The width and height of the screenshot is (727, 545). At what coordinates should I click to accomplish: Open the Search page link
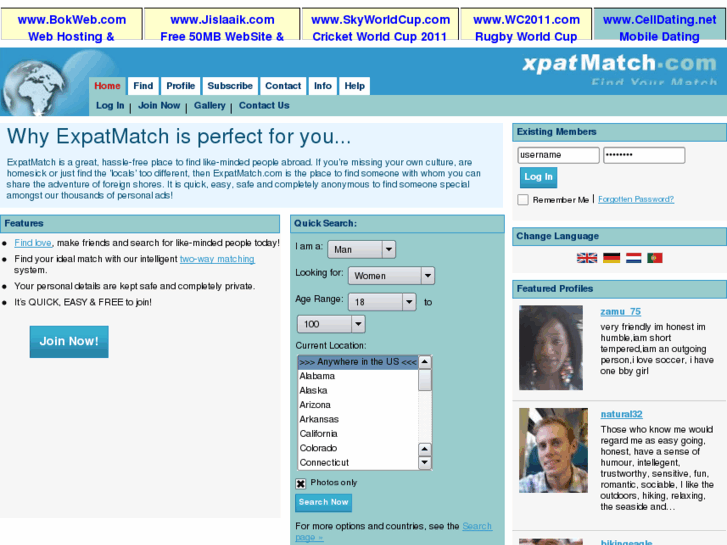click(477, 526)
